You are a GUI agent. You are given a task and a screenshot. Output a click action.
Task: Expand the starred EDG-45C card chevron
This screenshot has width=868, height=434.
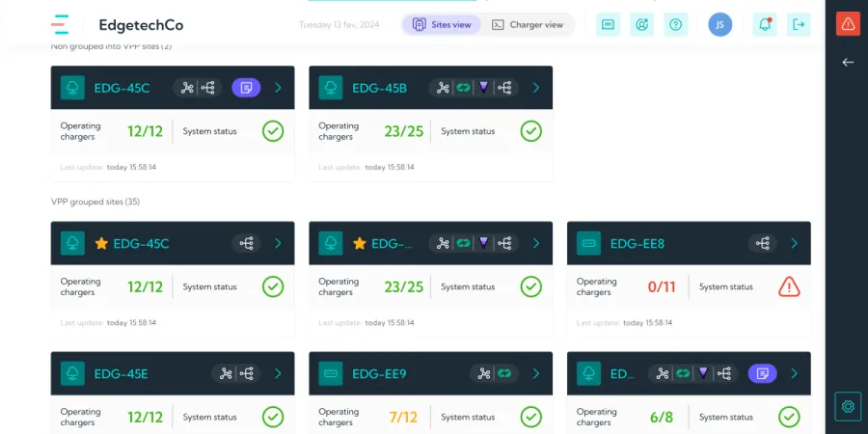(x=278, y=243)
